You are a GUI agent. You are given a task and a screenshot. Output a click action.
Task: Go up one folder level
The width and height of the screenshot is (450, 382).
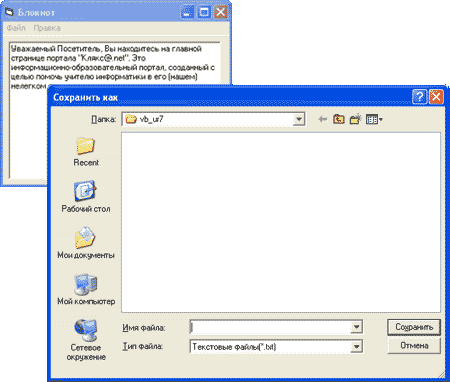click(339, 119)
